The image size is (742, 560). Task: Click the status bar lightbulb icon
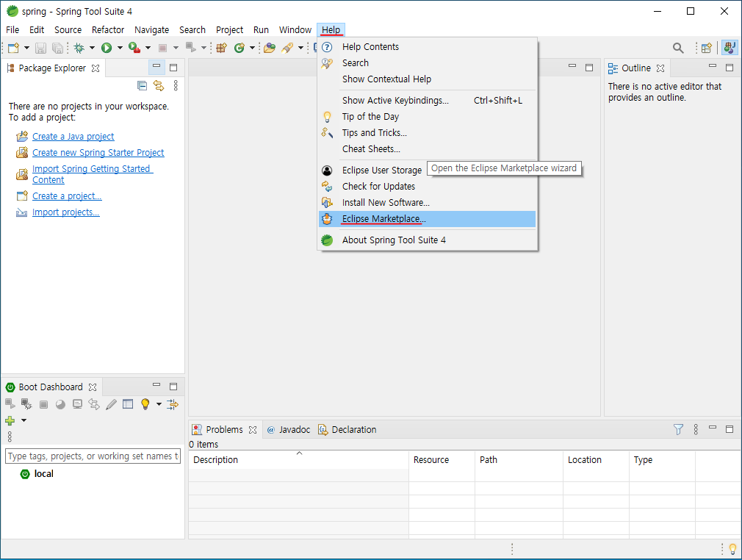pyautogui.click(x=732, y=549)
